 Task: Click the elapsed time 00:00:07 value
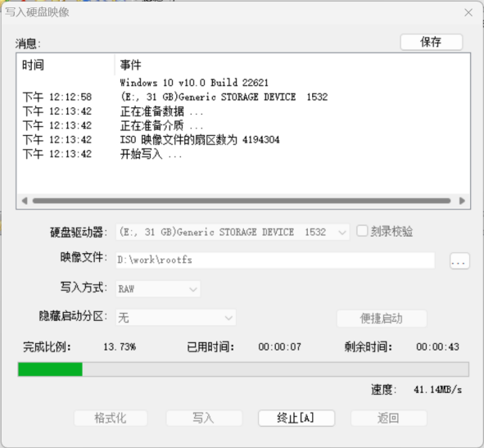tap(279, 347)
